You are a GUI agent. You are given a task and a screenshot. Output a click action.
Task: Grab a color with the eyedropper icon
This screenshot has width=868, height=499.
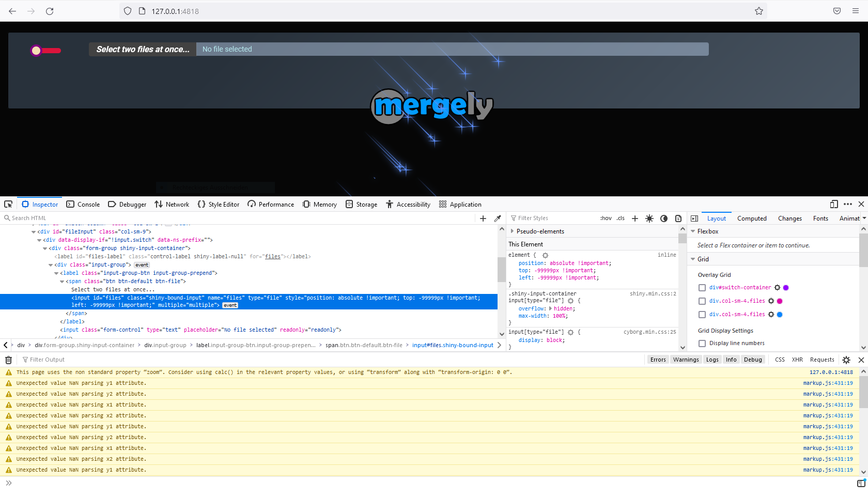click(x=498, y=218)
